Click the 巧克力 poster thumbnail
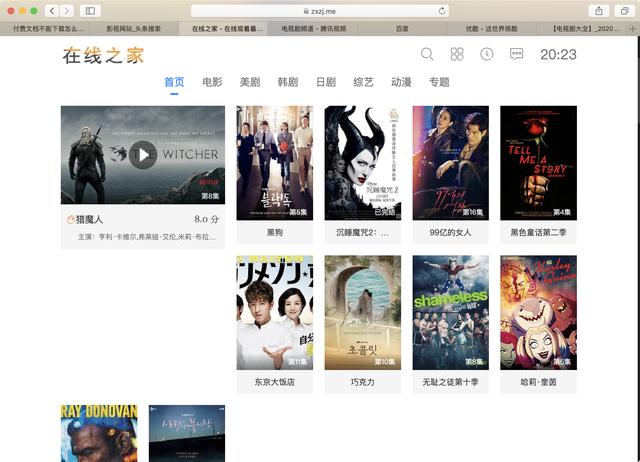The width and height of the screenshot is (640, 462). pos(363,313)
